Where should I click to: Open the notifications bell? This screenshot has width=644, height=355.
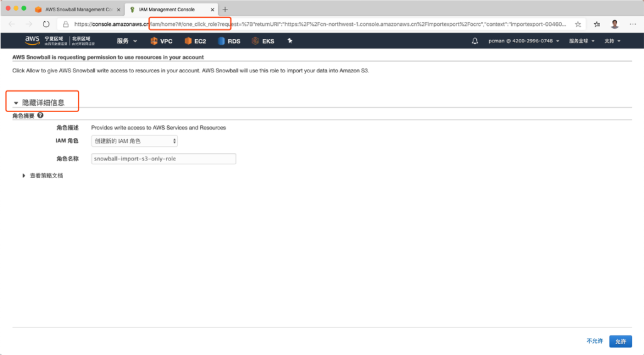(x=475, y=41)
